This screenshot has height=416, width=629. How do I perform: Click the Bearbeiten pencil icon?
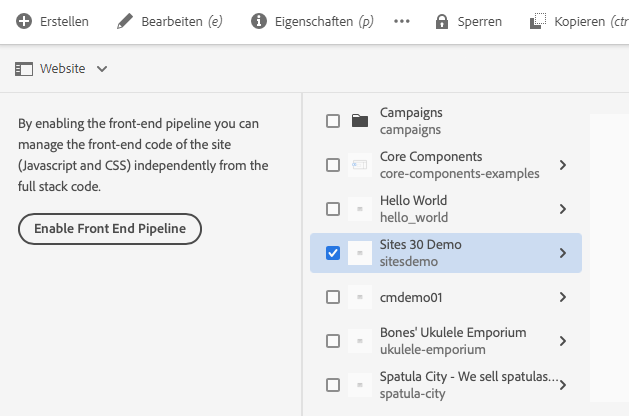[125, 21]
